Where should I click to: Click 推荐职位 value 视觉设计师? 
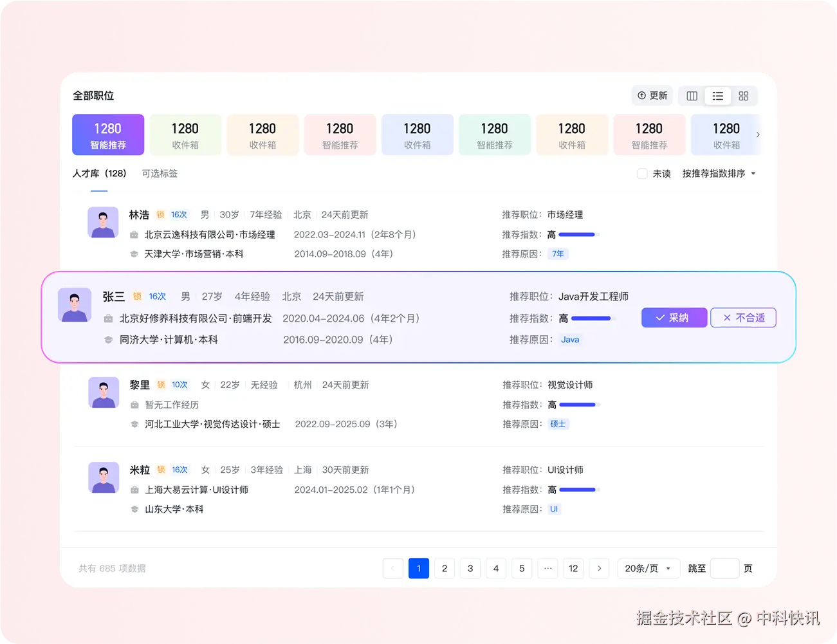click(570, 385)
